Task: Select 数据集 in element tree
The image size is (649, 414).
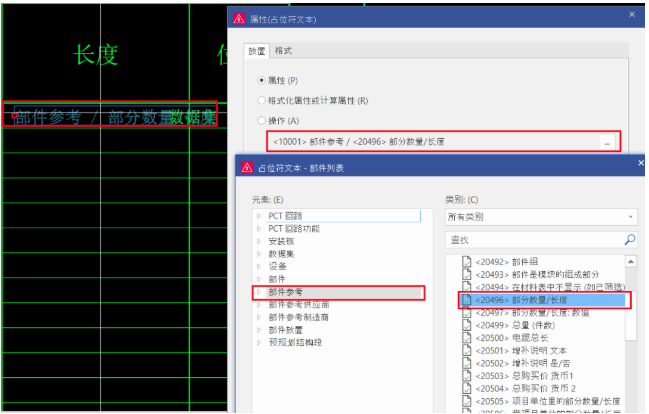Action: 281,254
